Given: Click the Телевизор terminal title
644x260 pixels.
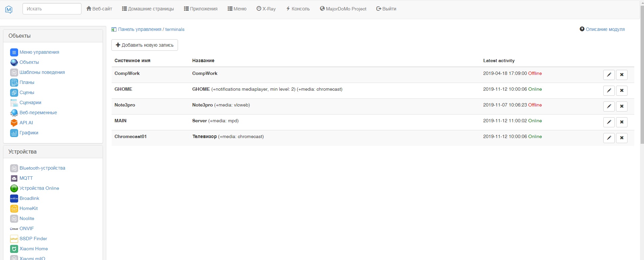Looking at the screenshot, I should (205, 136).
